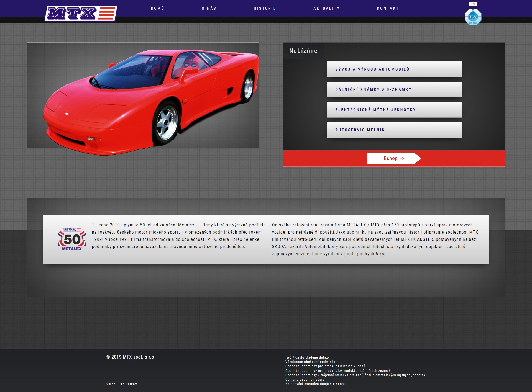Click the Vyrobil Jan Purkert credit
This screenshot has height=392, width=532.
pos(122,384)
